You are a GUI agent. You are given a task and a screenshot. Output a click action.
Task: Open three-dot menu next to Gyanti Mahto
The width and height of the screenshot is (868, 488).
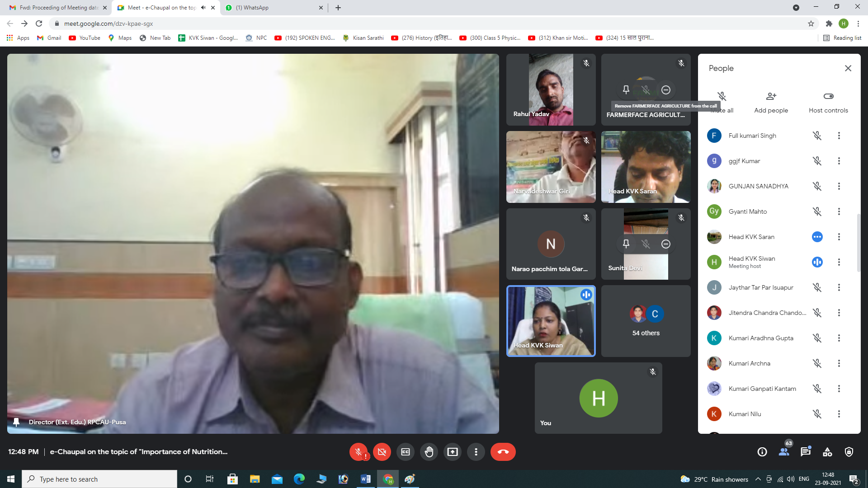tap(839, 211)
